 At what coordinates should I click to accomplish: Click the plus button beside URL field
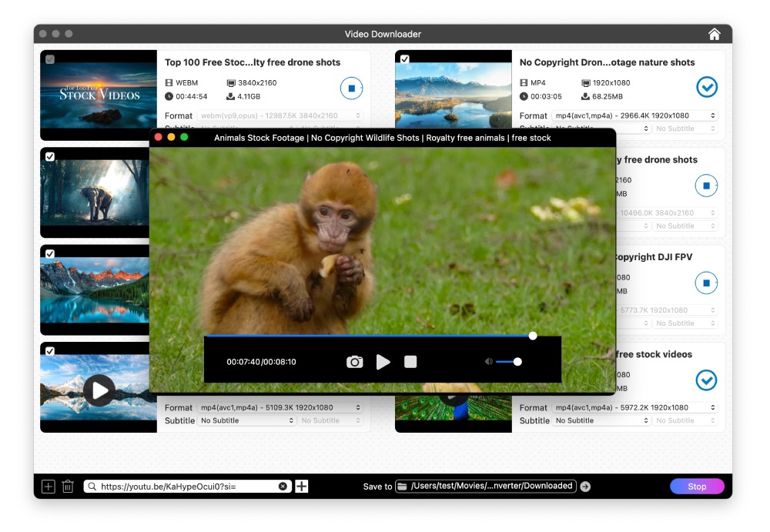coord(302,487)
